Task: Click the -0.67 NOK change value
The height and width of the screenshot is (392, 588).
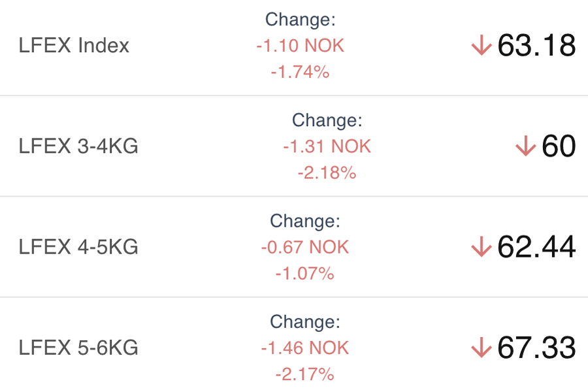Action: pyautogui.click(x=305, y=247)
